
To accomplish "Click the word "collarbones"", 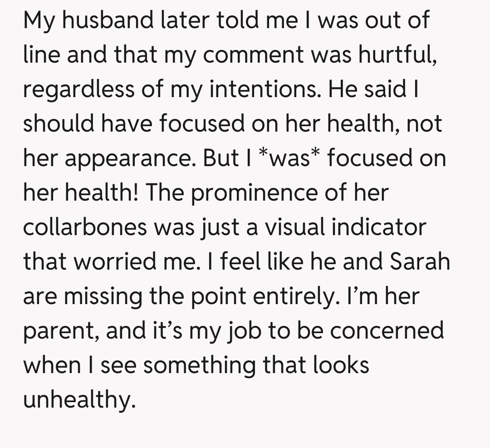I will [85, 227].
